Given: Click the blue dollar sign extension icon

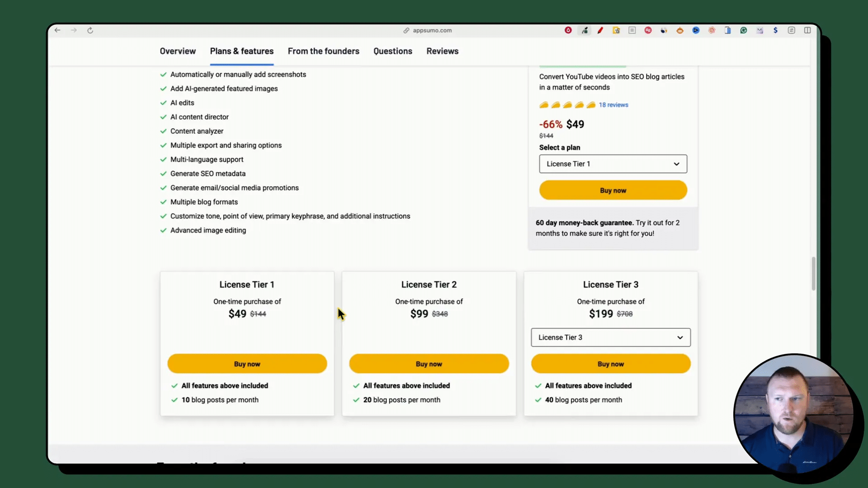Looking at the screenshot, I should [775, 30].
